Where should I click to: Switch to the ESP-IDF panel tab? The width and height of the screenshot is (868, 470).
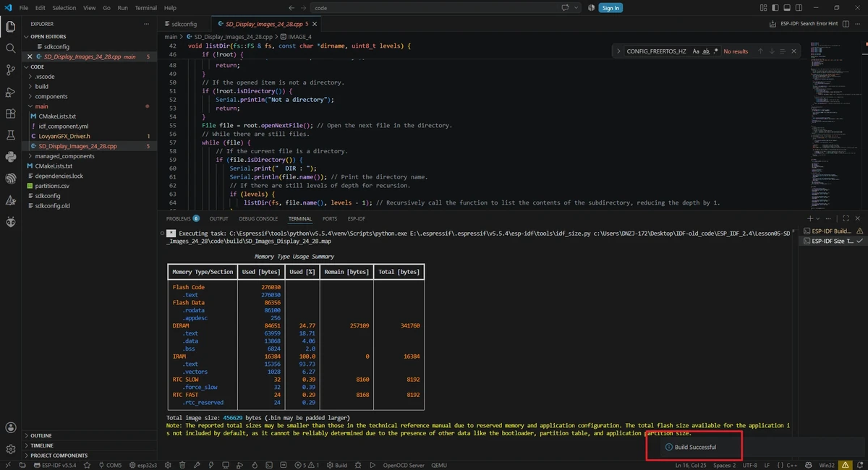[x=356, y=218]
